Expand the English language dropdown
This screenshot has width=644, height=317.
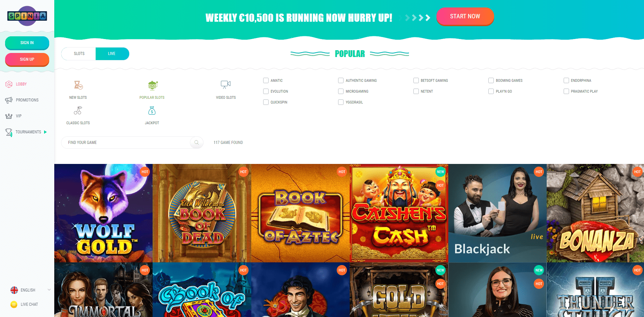pos(49,290)
